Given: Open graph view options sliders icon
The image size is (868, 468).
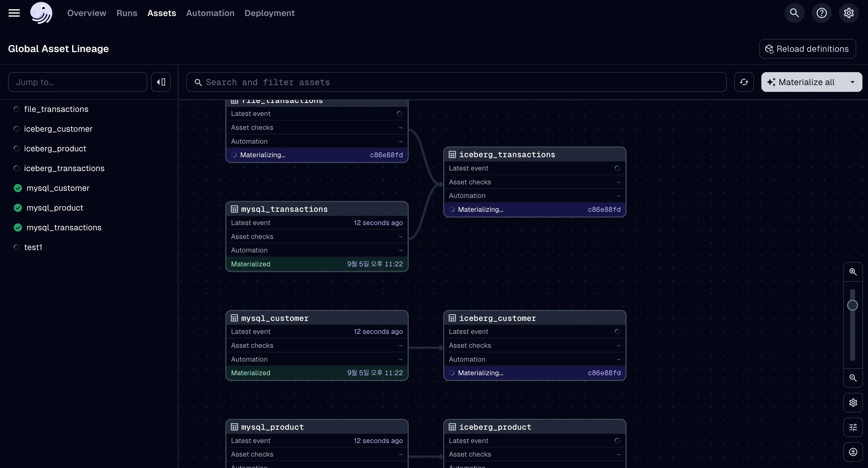Looking at the screenshot, I should pos(853,427).
